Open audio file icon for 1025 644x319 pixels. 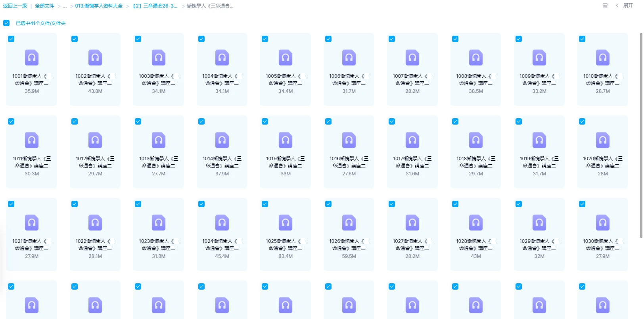[x=286, y=223]
